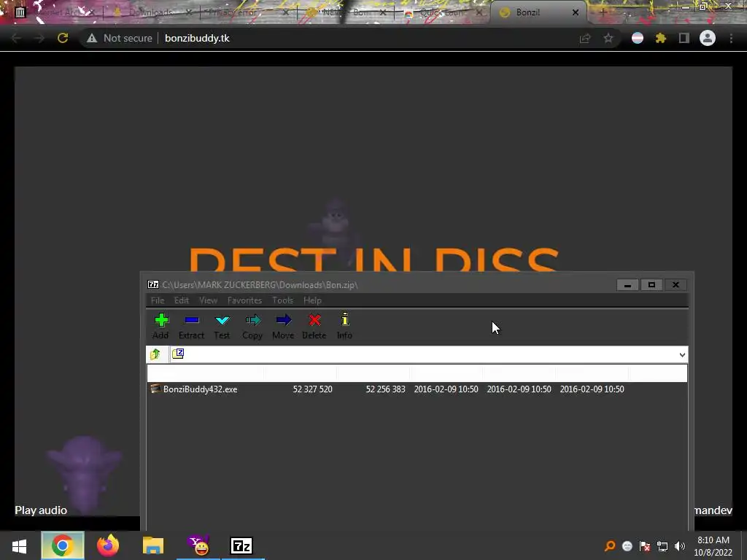The width and height of the screenshot is (747, 560).
Task: Switch to the Quick Launch tab
Action: pos(441,12)
